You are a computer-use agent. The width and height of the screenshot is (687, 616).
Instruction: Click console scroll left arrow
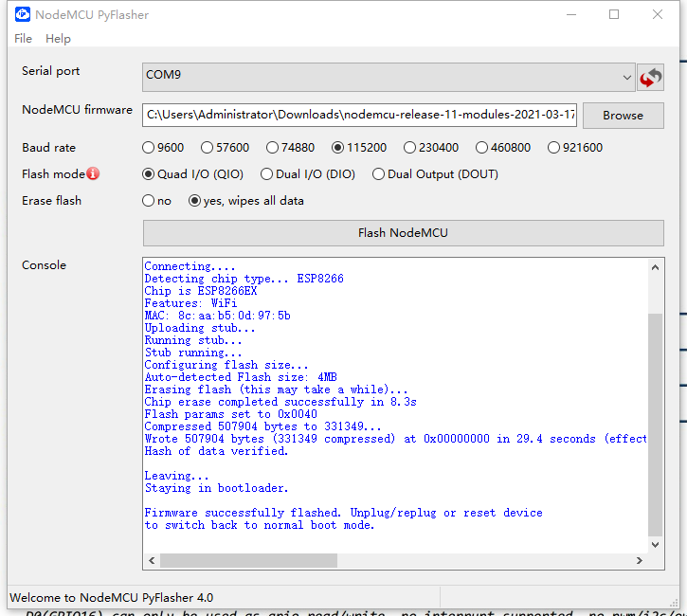152,560
